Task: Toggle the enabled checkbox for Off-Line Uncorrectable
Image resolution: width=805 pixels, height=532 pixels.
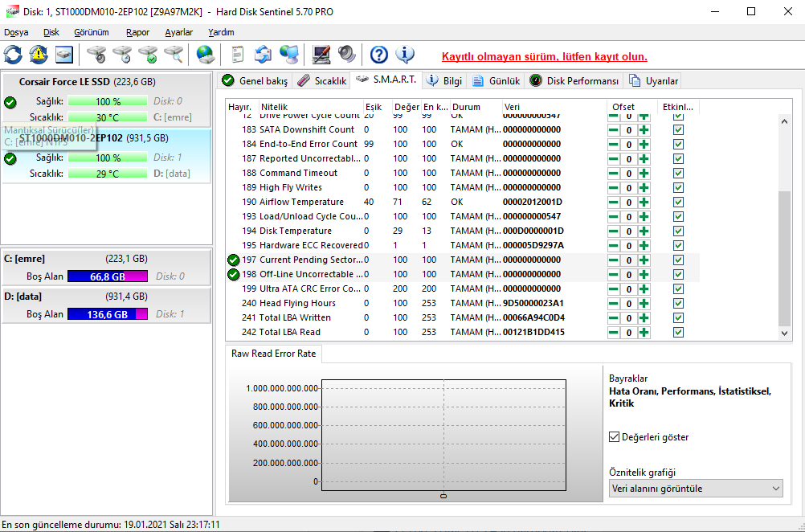Action: (x=678, y=275)
